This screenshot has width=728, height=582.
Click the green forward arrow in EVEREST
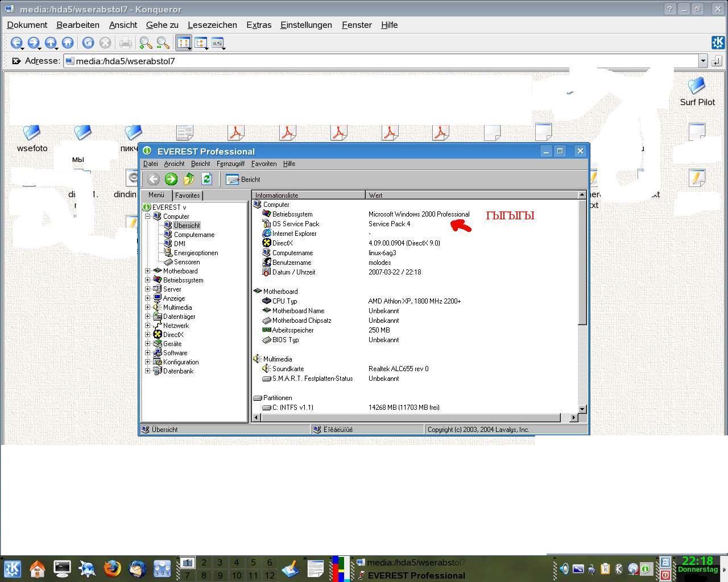pyautogui.click(x=171, y=179)
